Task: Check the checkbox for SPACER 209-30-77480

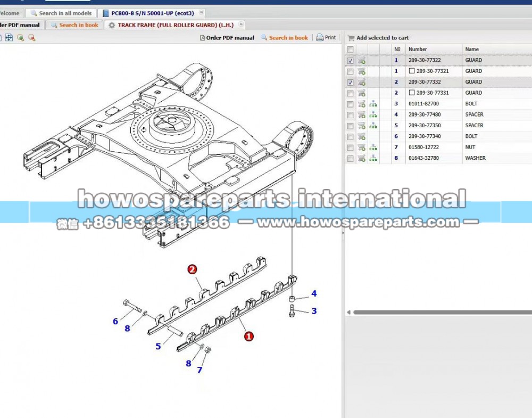Action: [351, 115]
